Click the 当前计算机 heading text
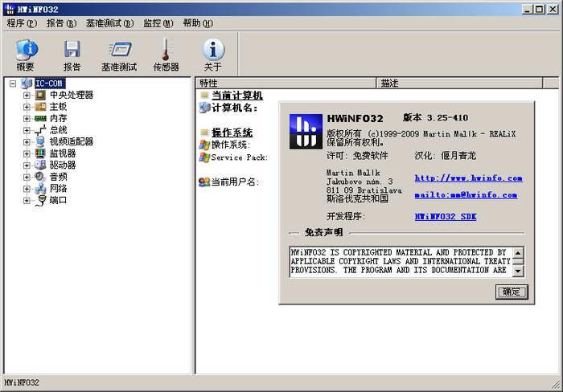This screenshot has width=563, height=392. tap(237, 96)
